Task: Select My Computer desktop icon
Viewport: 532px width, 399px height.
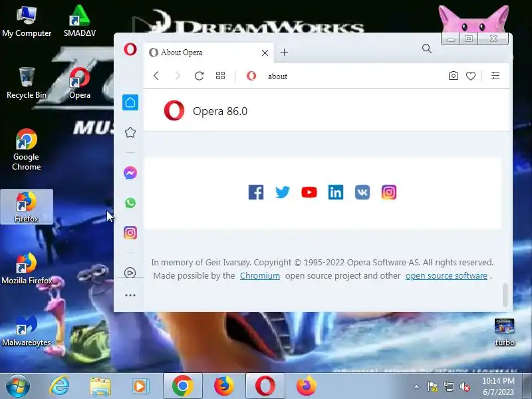Action: (27, 21)
